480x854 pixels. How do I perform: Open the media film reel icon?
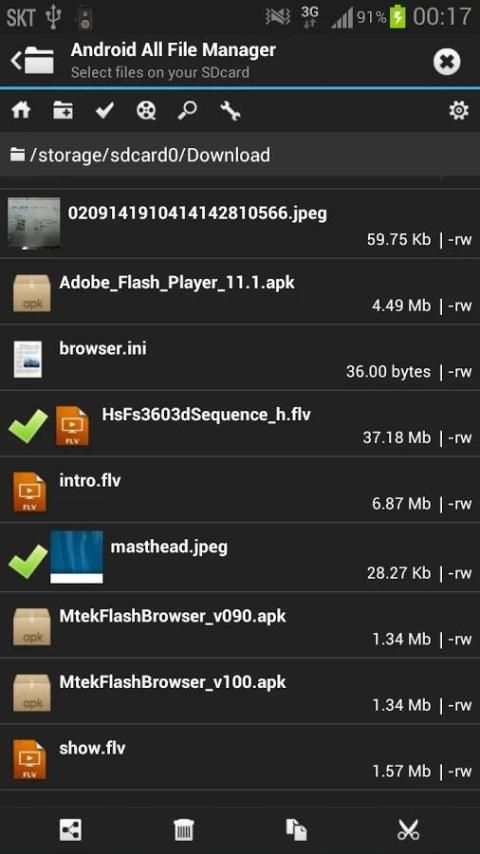pyautogui.click(x=146, y=111)
